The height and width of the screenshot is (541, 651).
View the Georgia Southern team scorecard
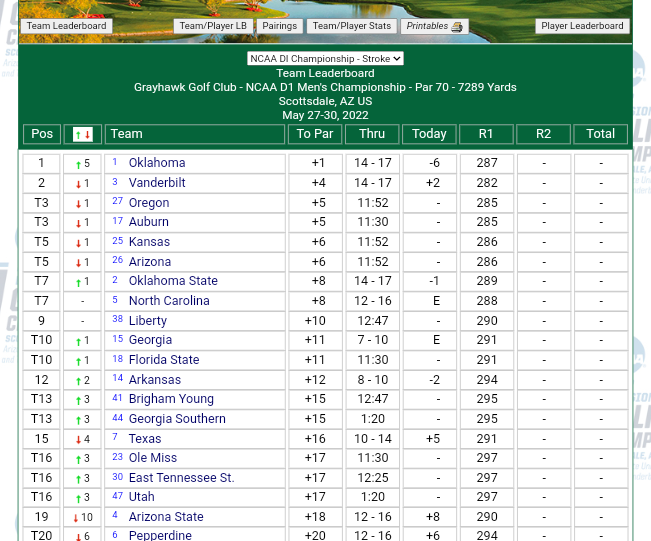pos(177,419)
